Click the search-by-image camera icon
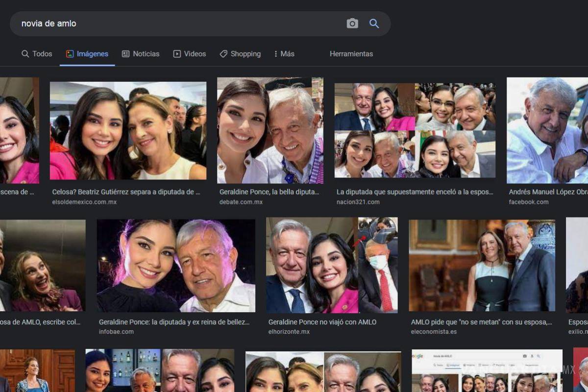Image resolution: width=588 pixels, height=392 pixels. click(x=352, y=23)
